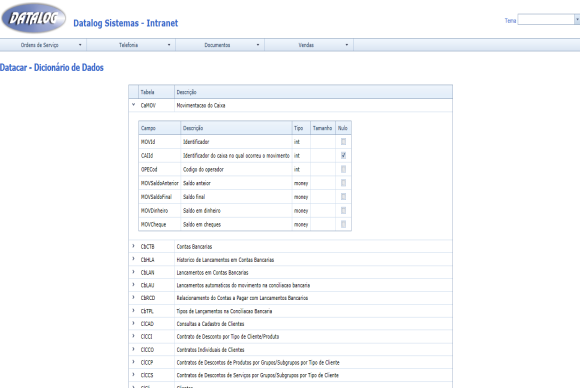The image size is (580, 388).
Task: Click into the Tema combo box field
Action: point(546,19)
